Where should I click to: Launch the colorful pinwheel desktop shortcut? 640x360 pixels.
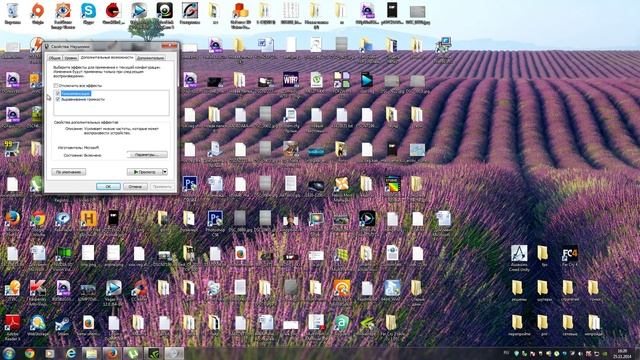341,185
